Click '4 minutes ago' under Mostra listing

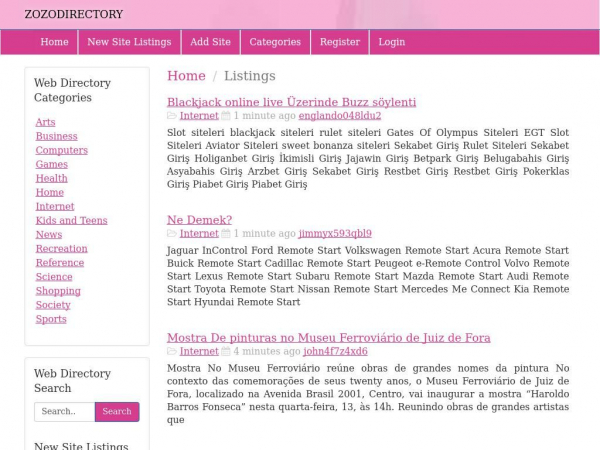coord(267,351)
